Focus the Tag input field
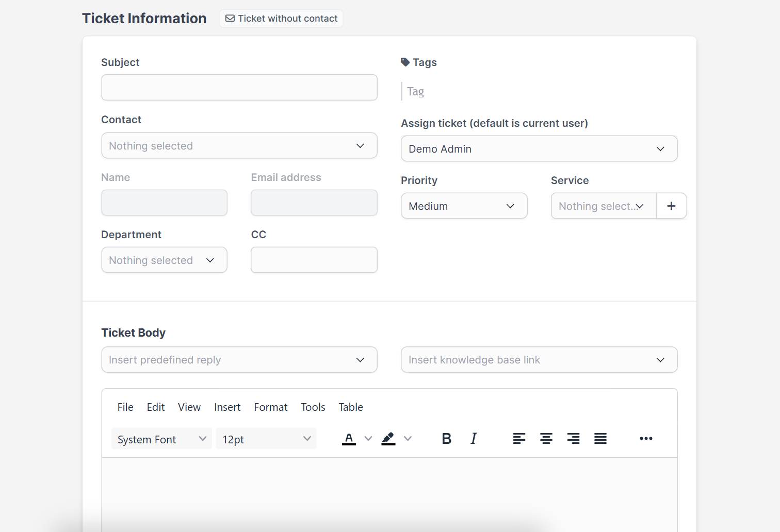 click(539, 92)
